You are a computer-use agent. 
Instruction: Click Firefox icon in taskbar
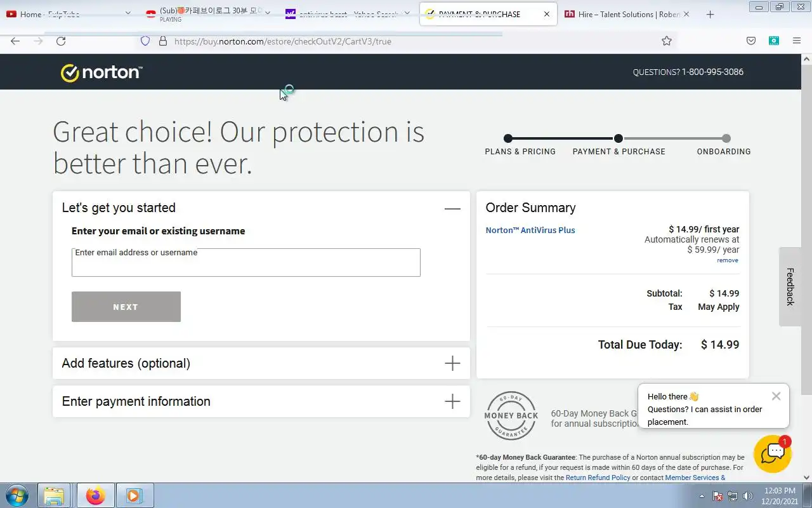click(96, 495)
